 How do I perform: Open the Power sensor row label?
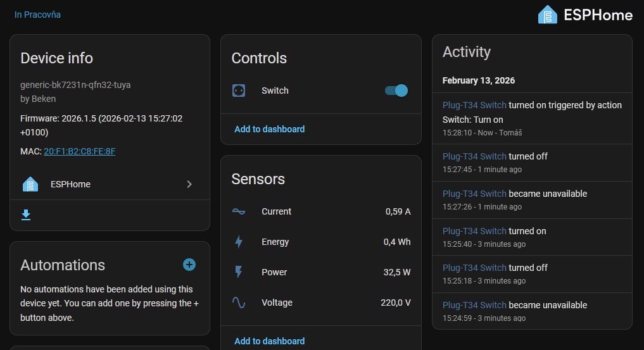274,272
